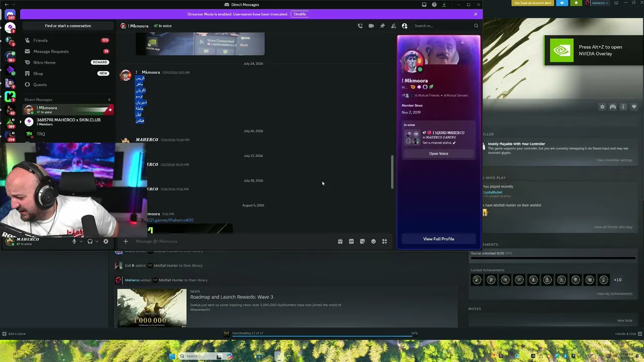
Task: Start a voice call with Mkmoora
Action: (360, 26)
